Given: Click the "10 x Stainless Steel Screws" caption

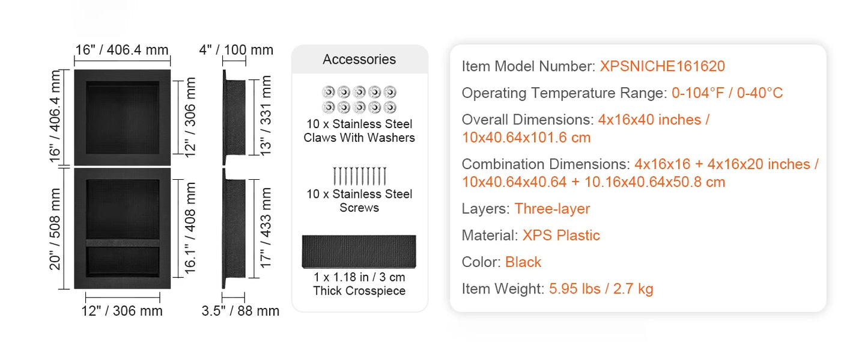Looking at the screenshot, I should pyautogui.click(x=359, y=201).
